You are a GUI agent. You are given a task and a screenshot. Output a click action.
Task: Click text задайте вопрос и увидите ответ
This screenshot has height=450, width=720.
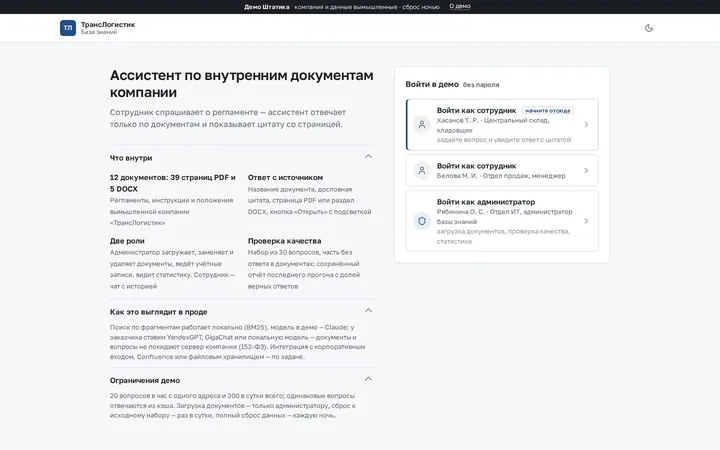click(x=504, y=140)
